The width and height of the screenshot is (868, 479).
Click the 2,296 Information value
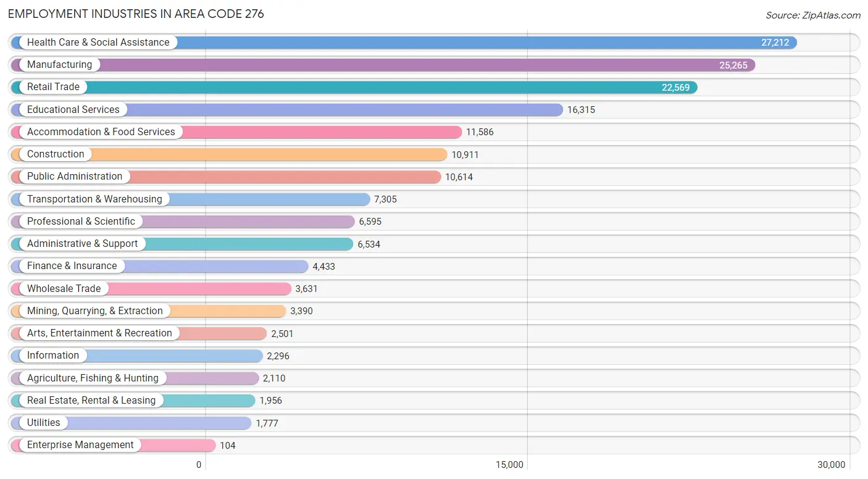pyautogui.click(x=278, y=356)
